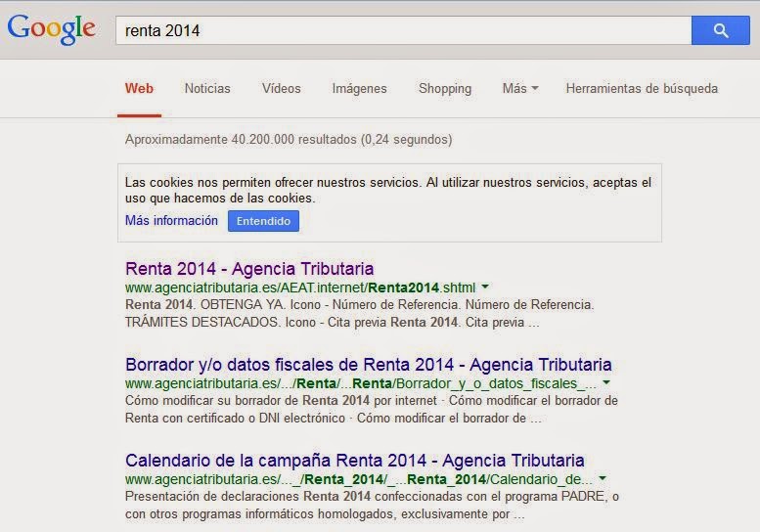Open 'Borrador y/o datos fiscales de Renta 2014' result
Screen dimensions: 760x532
pos(369,365)
